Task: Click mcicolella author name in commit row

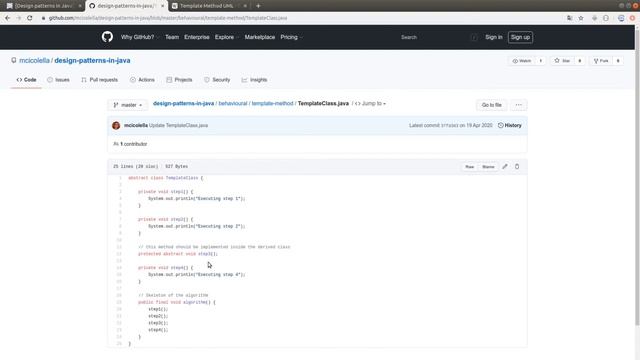Action: click(136, 125)
